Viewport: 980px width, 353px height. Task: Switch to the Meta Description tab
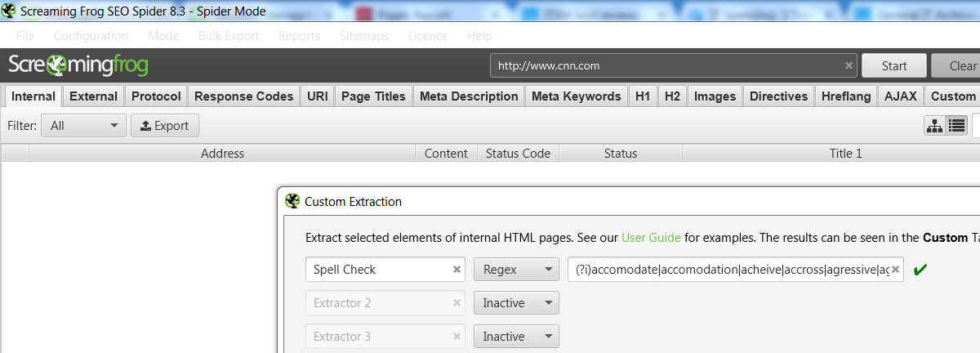click(x=469, y=96)
